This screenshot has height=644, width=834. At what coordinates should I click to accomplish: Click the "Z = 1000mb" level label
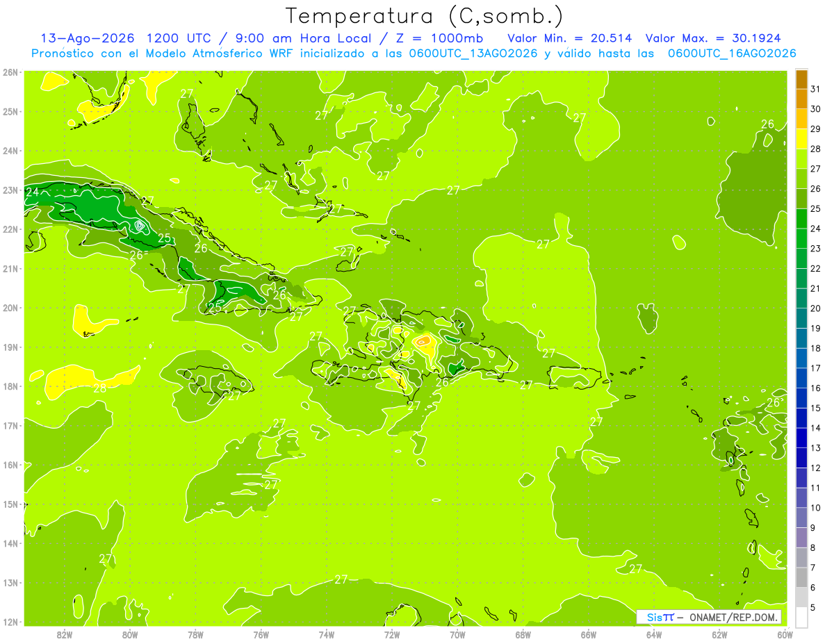point(439,38)
